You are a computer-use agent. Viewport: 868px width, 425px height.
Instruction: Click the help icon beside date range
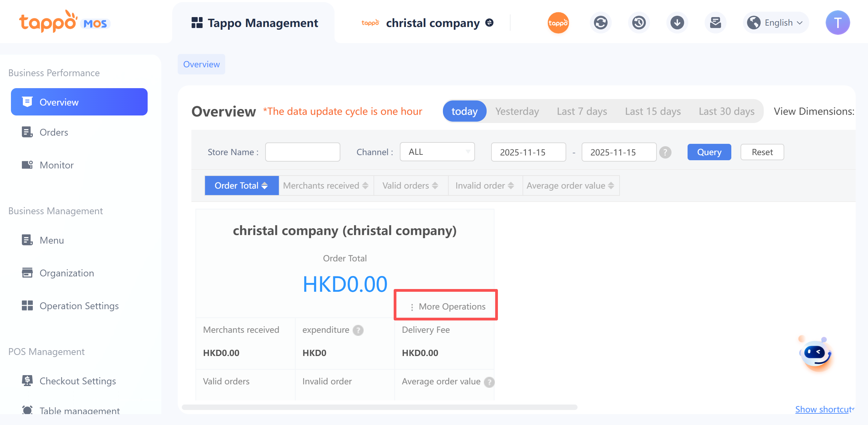pyautogui.click(x=665, y=152)
